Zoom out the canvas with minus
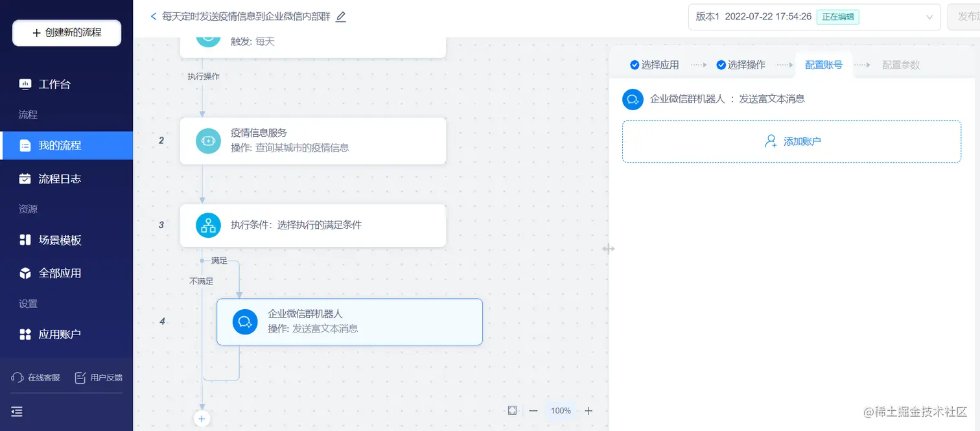980x431 pixels. [x=533, y=410]
